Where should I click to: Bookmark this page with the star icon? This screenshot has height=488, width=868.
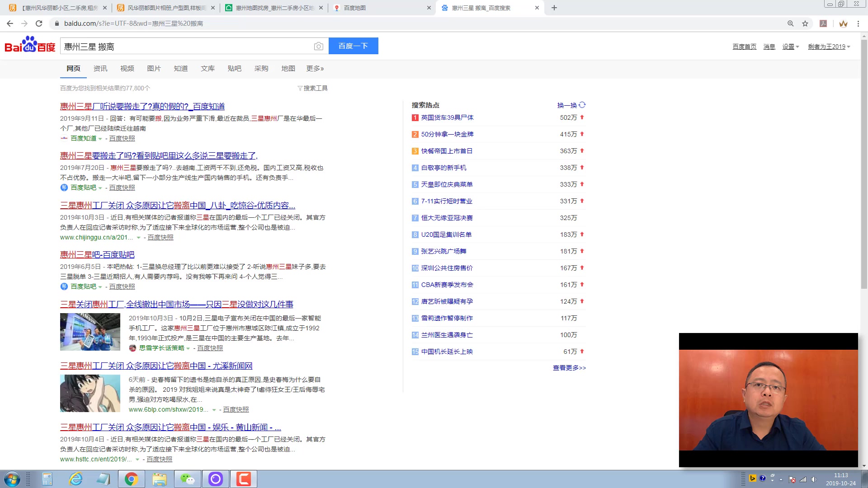(805, 23)
